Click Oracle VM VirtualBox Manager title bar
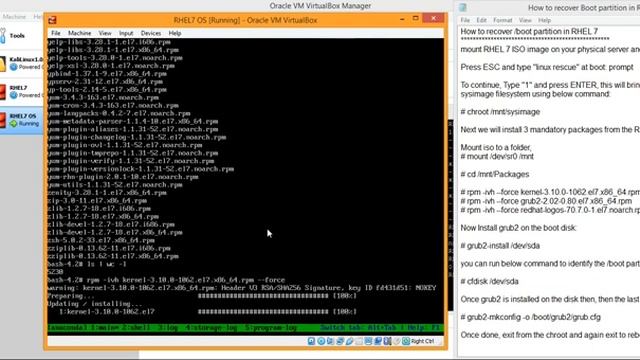The height and width of the screenshot is (360, 640). coord(320,6)
